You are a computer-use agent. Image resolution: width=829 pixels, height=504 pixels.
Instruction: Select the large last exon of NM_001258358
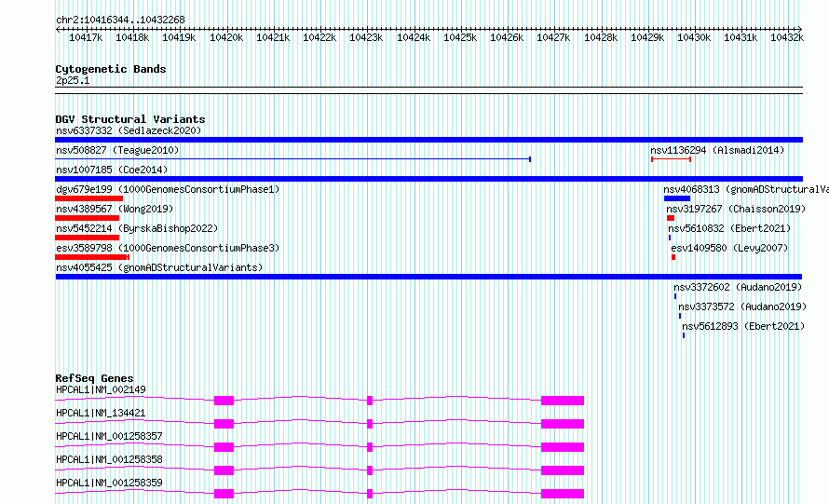[563, 470]
